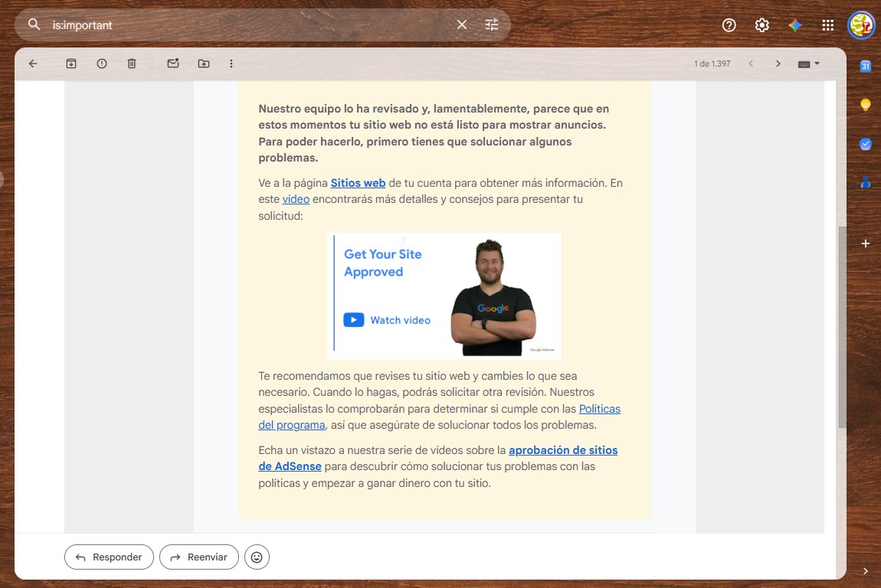Image resolution: width=881 pixels, height=588 pixels.
Task: Click the email vertical scrollbar
Action: (842, 327)
